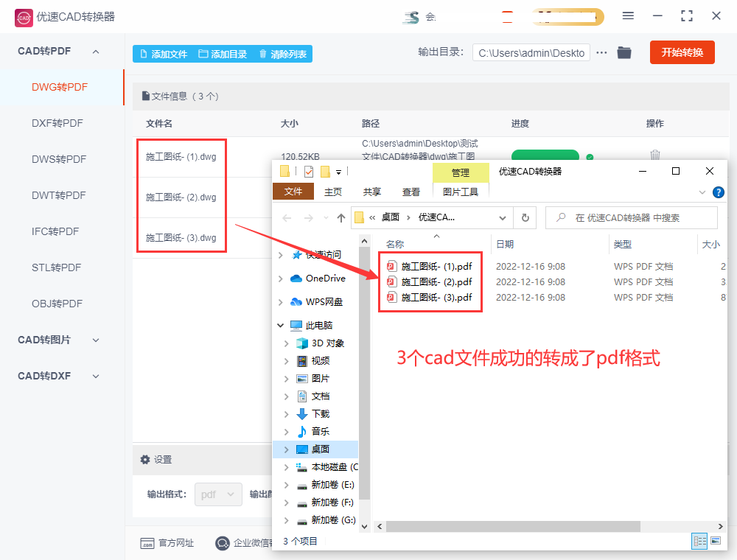
Task: Expand the CAD转图片 sidebar section
Action: (x=96, y=340)
